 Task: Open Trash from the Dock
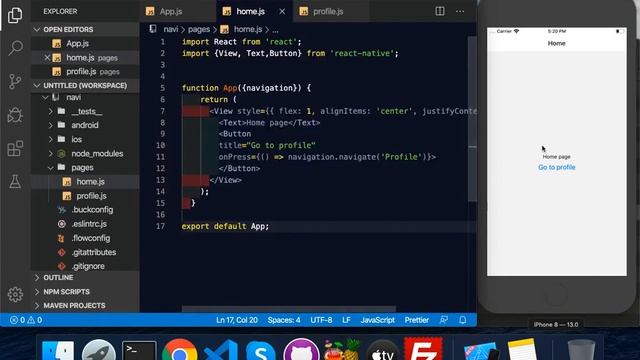tap(582, 350)
